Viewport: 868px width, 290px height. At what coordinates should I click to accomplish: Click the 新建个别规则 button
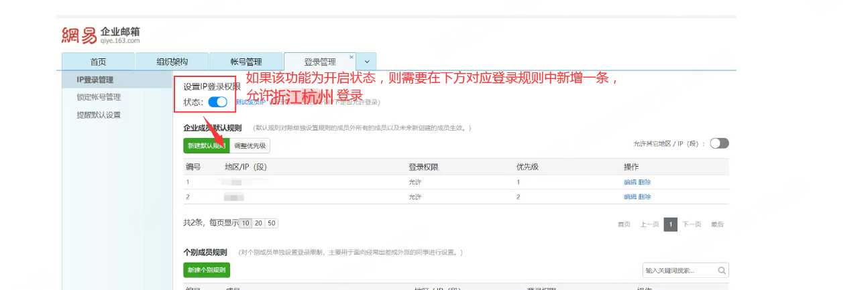206,270
